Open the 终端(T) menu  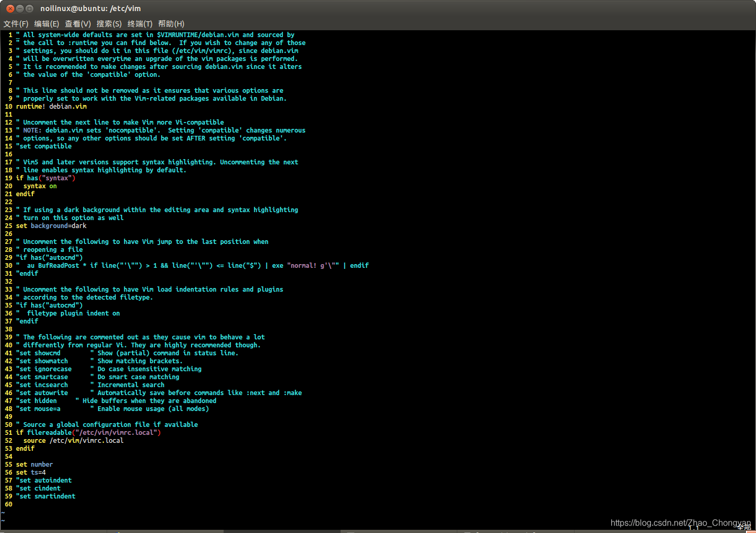140,24
